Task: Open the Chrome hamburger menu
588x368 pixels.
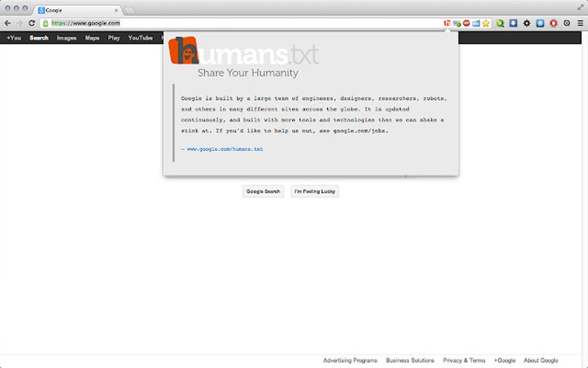Action: tap(580, 23)
